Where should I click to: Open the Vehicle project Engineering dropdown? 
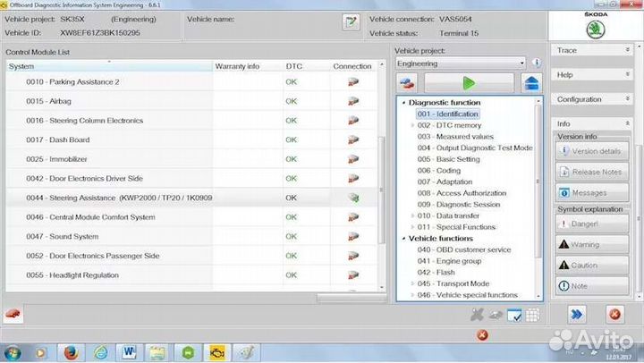tap(461, 63)
